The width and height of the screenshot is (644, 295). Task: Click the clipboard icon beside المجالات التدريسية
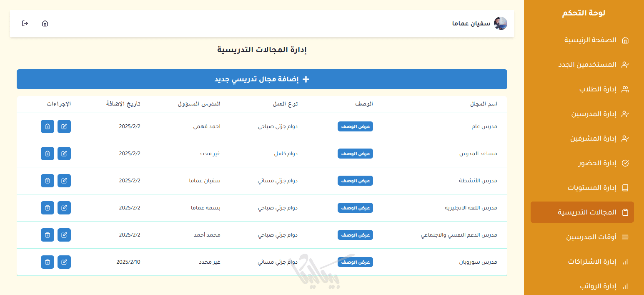coord(625,212)
